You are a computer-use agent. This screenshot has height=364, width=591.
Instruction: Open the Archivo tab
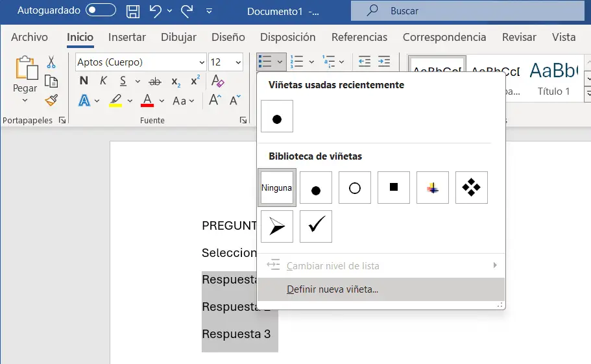(29, 37)
